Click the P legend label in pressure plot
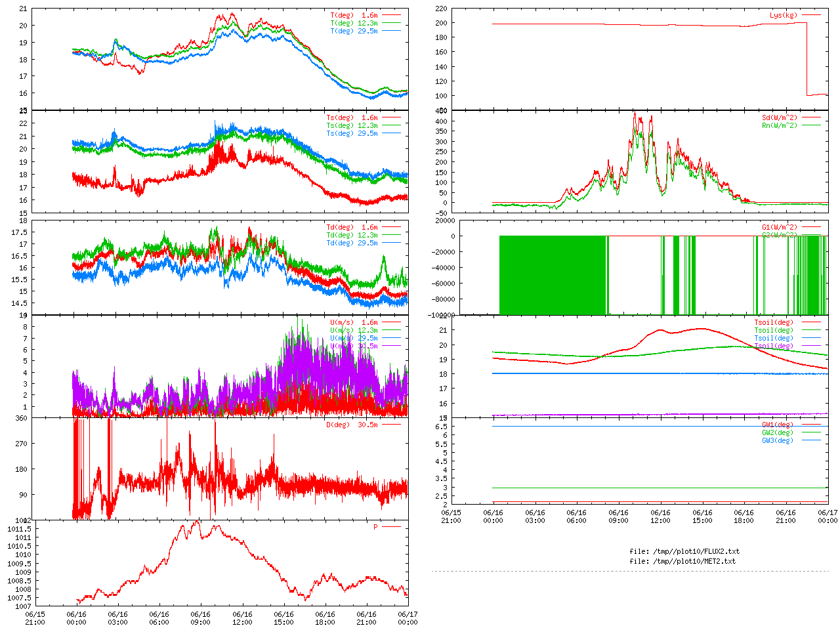Screen dimensions: 840x630 tap(376, 527)
